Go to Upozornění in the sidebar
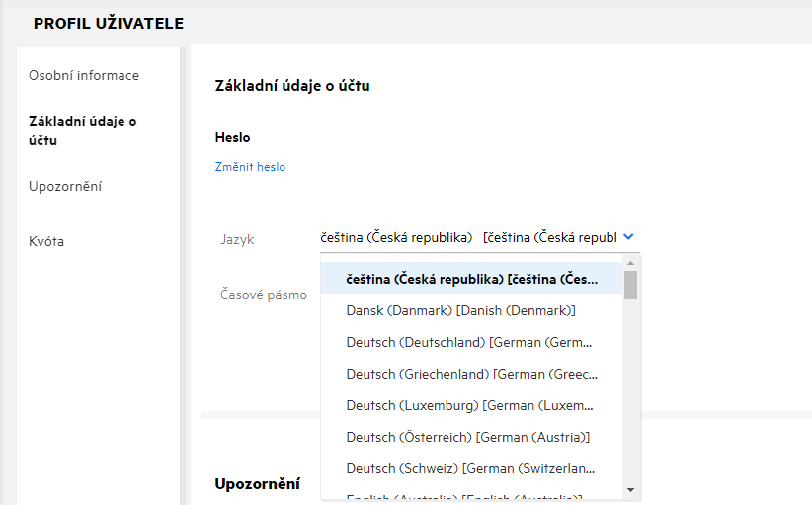 pos(65,186)
